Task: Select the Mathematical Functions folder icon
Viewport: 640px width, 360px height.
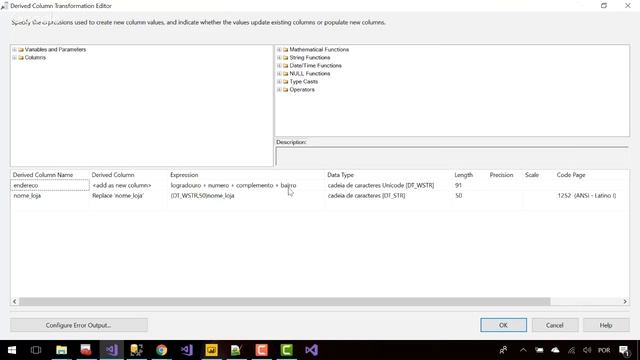Action: click(286, 50)
